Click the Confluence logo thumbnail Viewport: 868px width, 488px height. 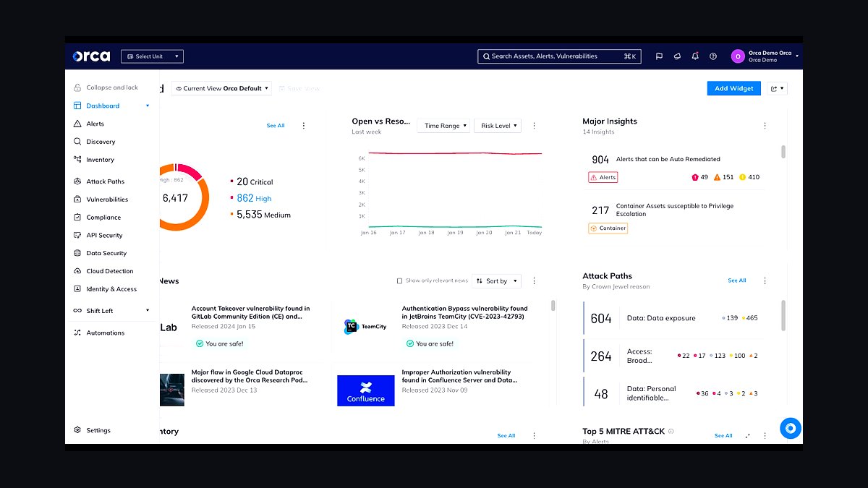coord(366,390)
